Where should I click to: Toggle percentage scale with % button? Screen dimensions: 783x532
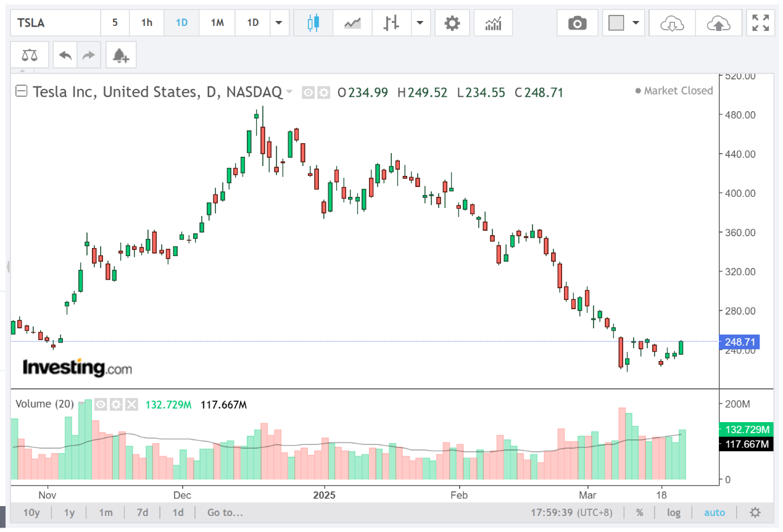click(x=640, y=512)
